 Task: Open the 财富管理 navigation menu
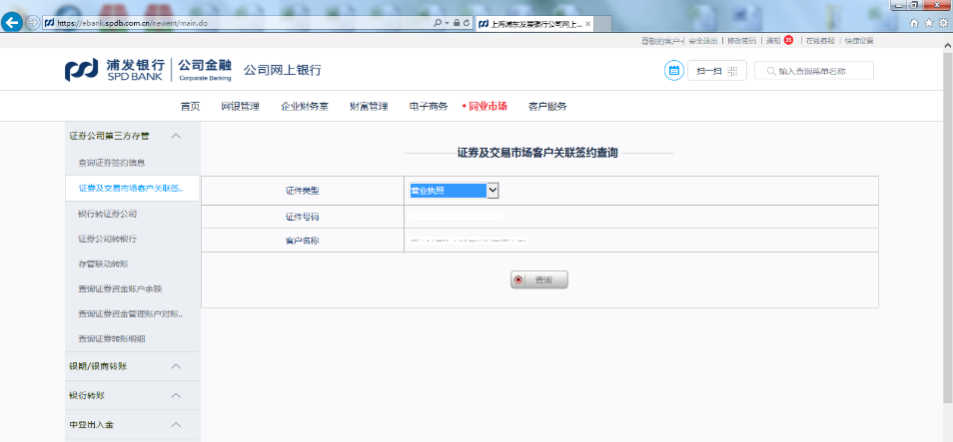pos(368,106)
